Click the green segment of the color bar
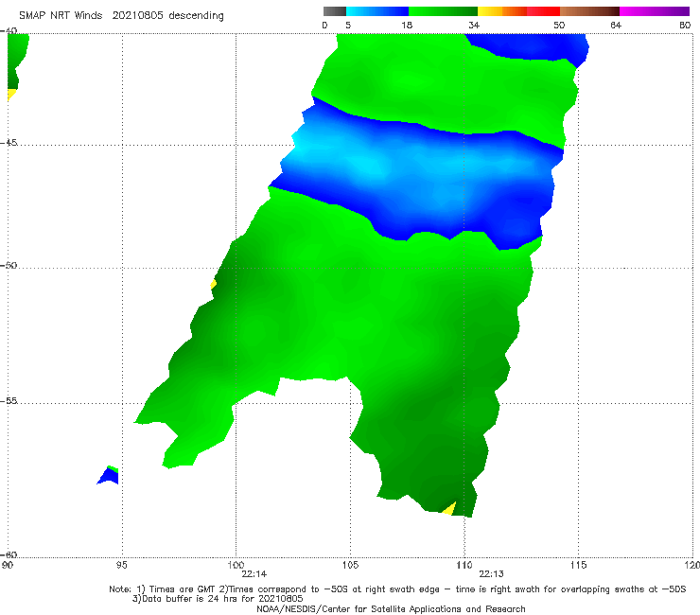Viewport: 700px width, 615px height. pyautogui.click(x=443, y=11)
